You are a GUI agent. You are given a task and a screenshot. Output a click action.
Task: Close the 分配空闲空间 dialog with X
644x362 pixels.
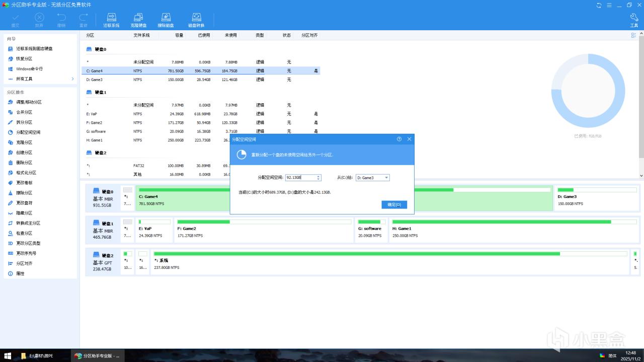tap(409, 139)
